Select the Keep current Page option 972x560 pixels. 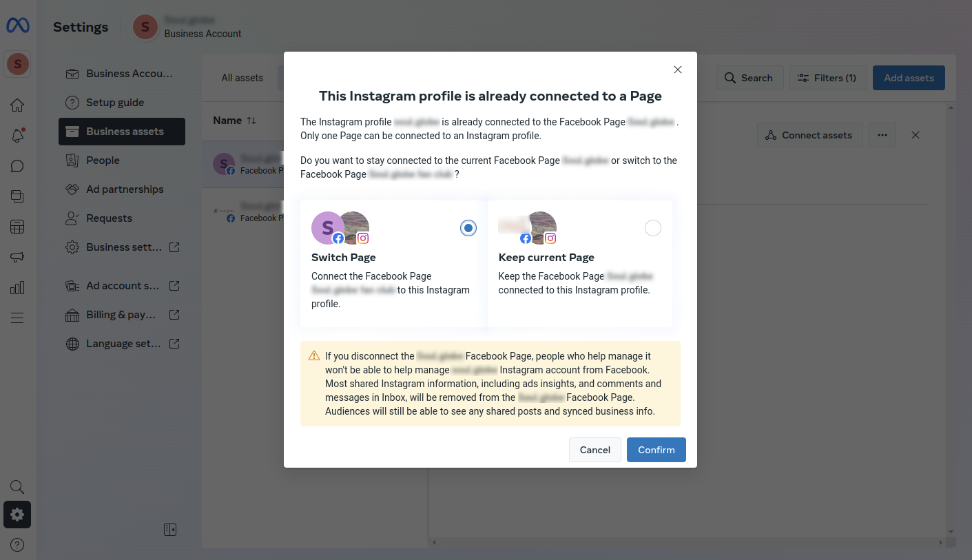tap(652, 228)
